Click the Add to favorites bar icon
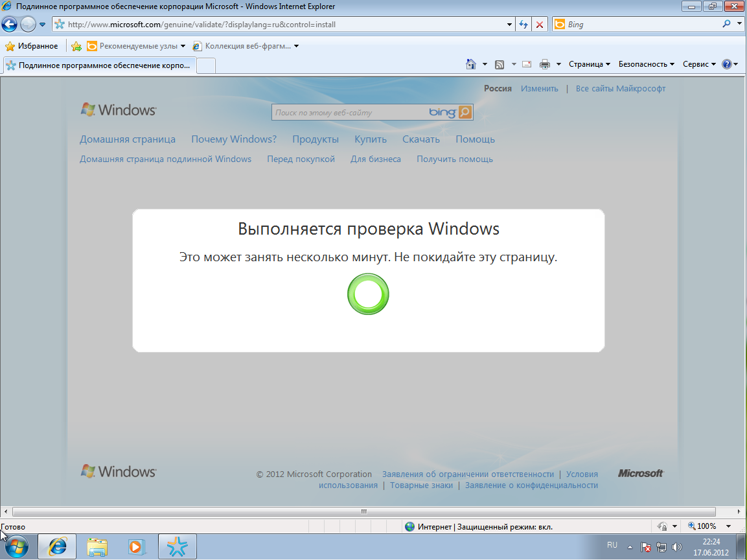747x560 pixels. pyautogui.click(x=76, y=46)
